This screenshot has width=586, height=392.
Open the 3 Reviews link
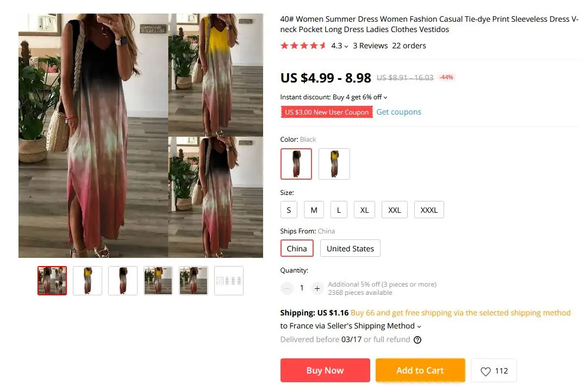coord(370,46)
